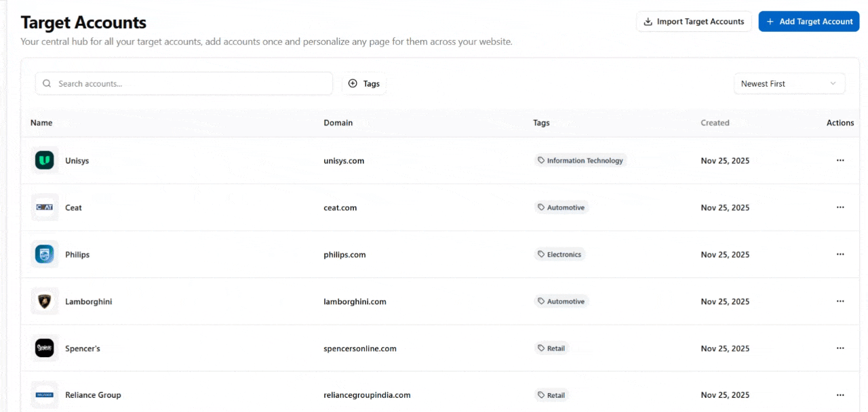Open the Newest First sort dropdown

point(789,83)
